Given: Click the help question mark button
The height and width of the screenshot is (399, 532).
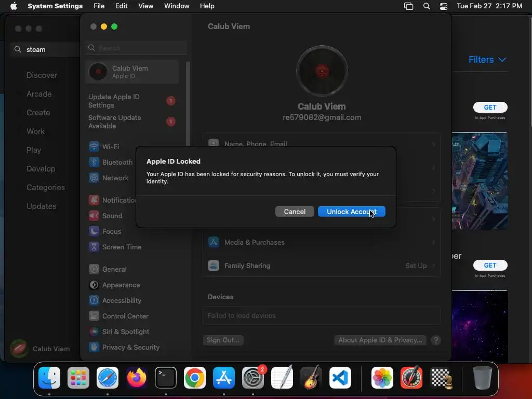Looking at the screenshot, I should pos(436,340).
